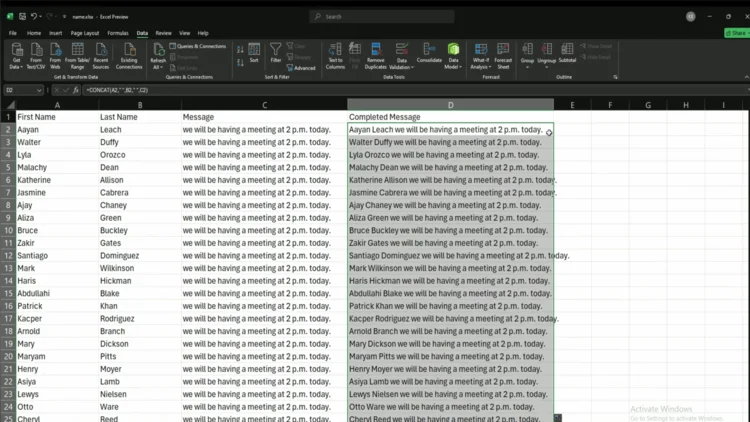Click the Ungroup outline button
Viewport: 750px width, 422px height.
click(x=547, y=56)
